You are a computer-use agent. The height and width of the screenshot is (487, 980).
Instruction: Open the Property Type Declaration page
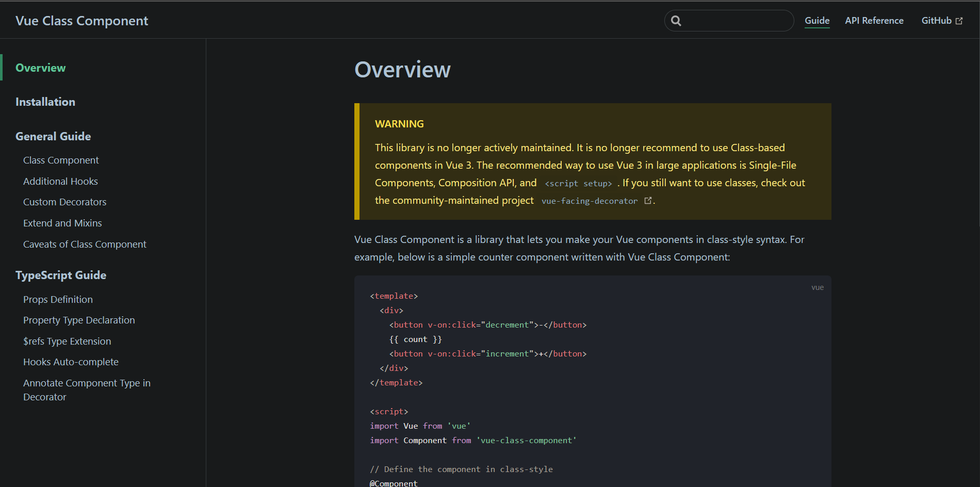click(79, 320)
